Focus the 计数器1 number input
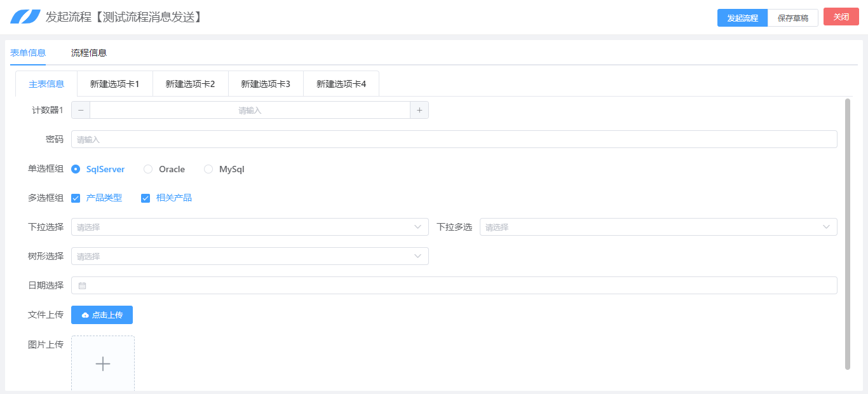868x394 pixels. tap(250, 110)
